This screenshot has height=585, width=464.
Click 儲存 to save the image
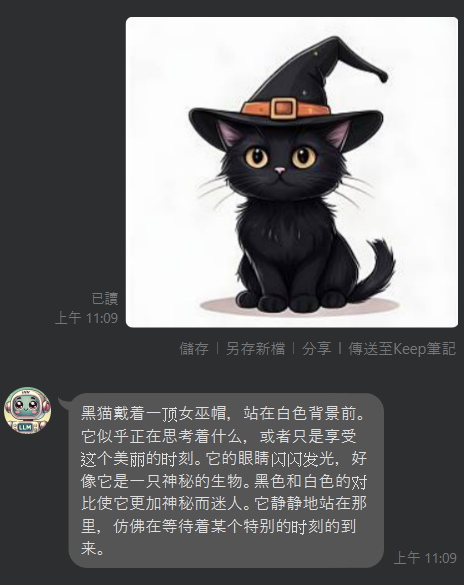194,349
